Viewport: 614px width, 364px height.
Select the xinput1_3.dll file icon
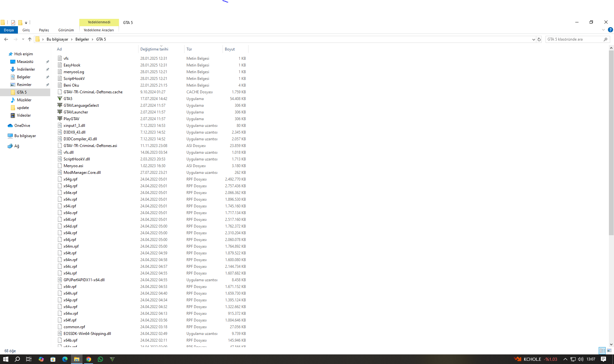[x=60, y=126]
